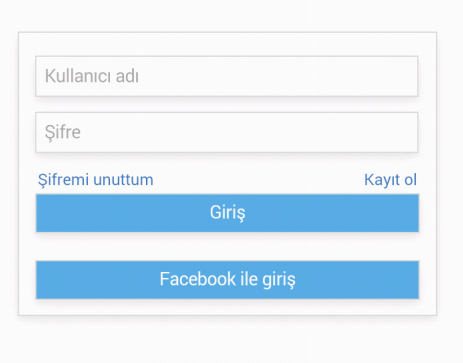
Task: Tap the blue Kayıt ol text
Action: point(390,180)
